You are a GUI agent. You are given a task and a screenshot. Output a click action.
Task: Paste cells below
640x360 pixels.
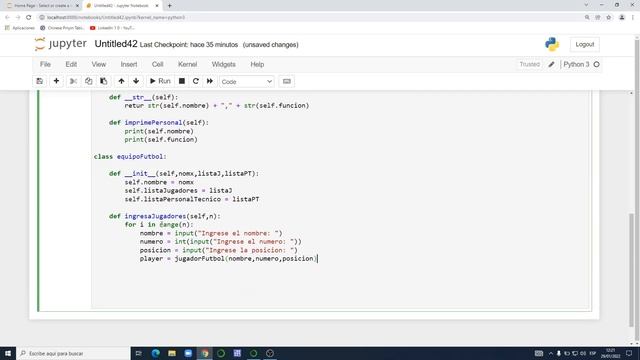[104, 81]
